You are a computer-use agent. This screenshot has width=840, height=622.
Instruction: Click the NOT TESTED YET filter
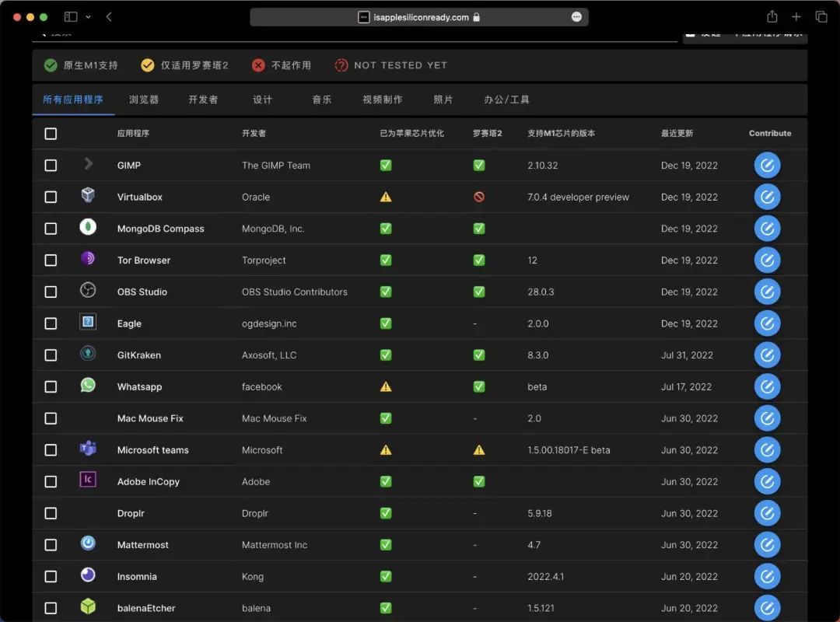tap(391, 65)
